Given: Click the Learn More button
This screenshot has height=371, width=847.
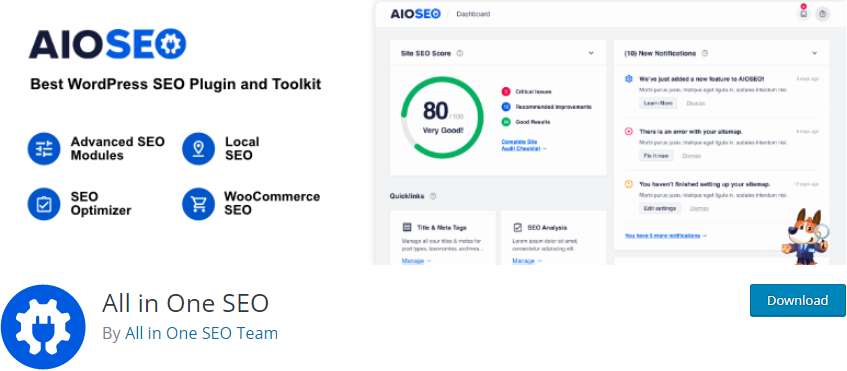Looking at the screenshot, I should tap(658, 103).
